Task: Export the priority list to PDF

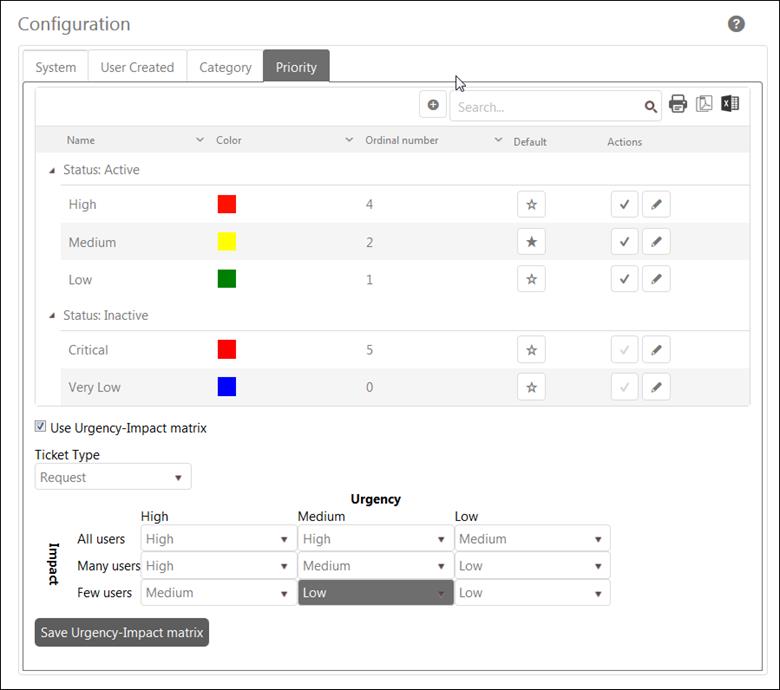Action: coord(704,104)
